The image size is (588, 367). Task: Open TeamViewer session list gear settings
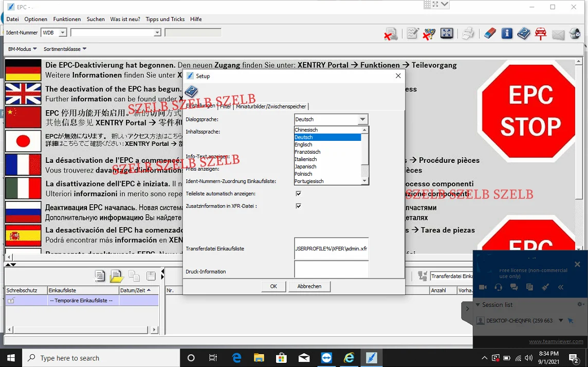(580, 304)
